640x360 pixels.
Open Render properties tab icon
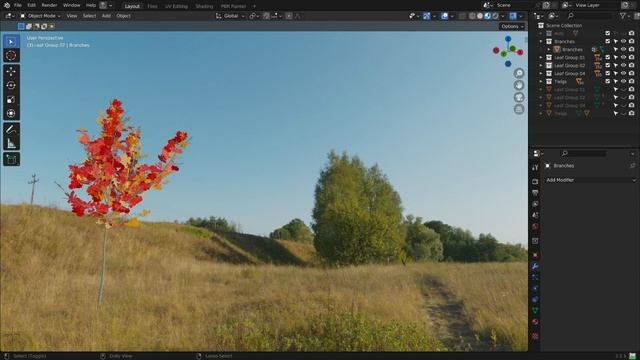[535, 181]
